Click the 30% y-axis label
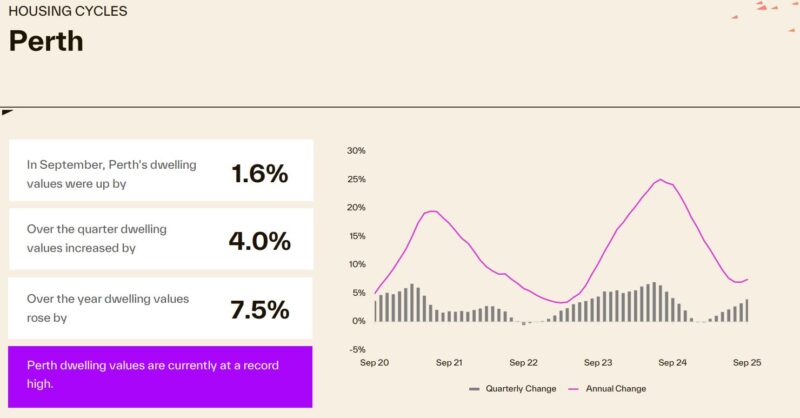Image resolution: width=800 pixels, height=418 pixels. point(356,151)
